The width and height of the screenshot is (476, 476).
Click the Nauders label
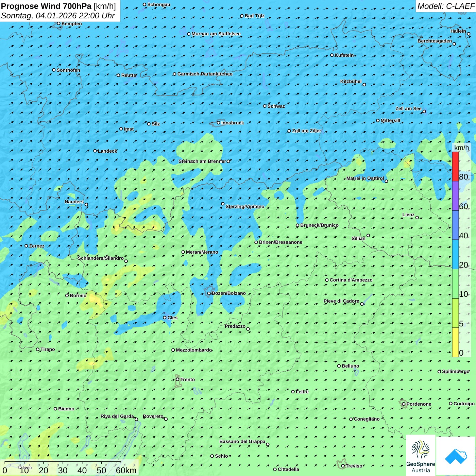point(74,202)
